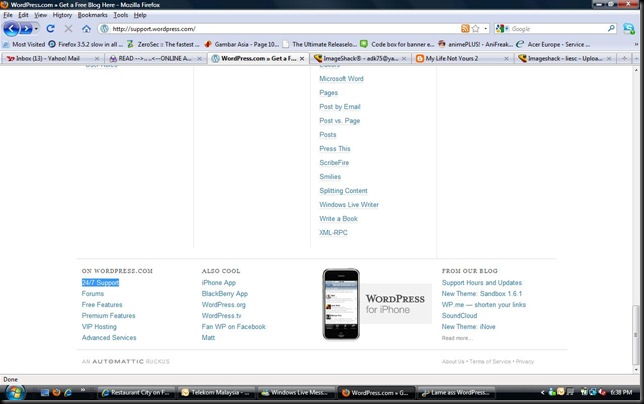This screenshot has width=644, height=404.
Task: Reload the page with the refresh icon
Action: 51,29
